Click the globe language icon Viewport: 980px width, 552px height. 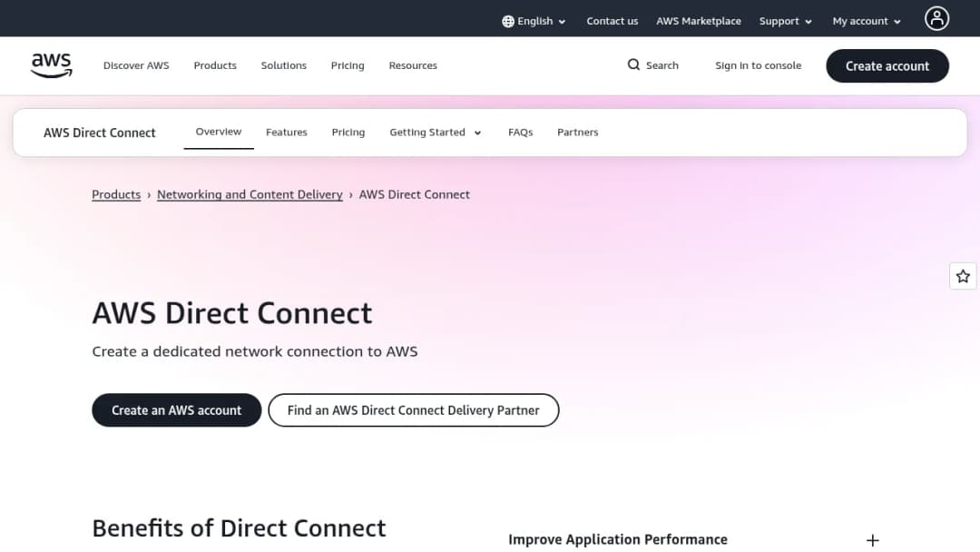pyautogui.click(x=508, y=21)
